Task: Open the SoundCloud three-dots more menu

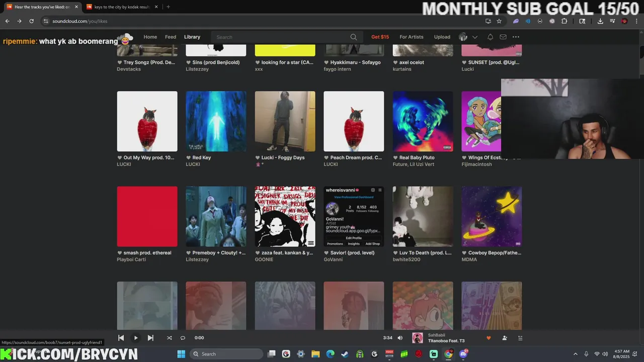Action: click(516, 37)
